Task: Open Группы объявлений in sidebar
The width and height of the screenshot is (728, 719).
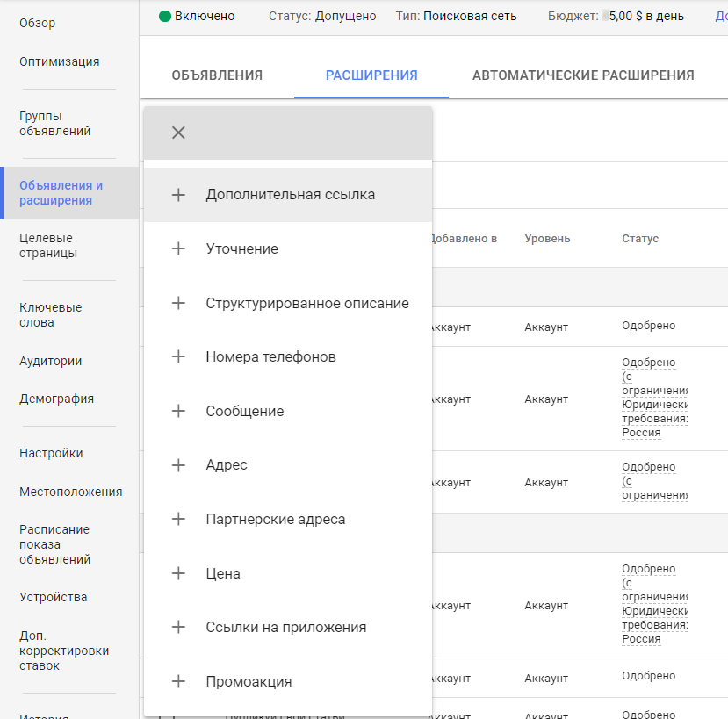Action: [x=54, y=124]
